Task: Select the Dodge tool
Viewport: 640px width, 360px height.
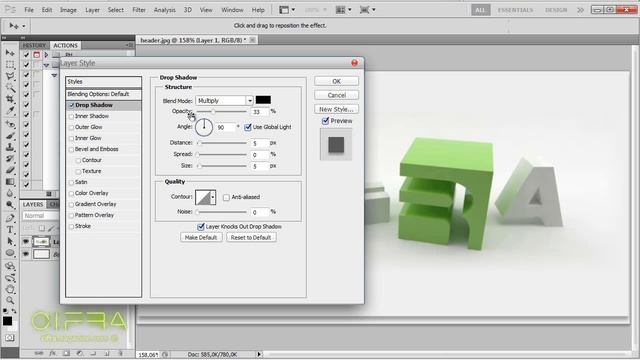Action: point(10,204)
